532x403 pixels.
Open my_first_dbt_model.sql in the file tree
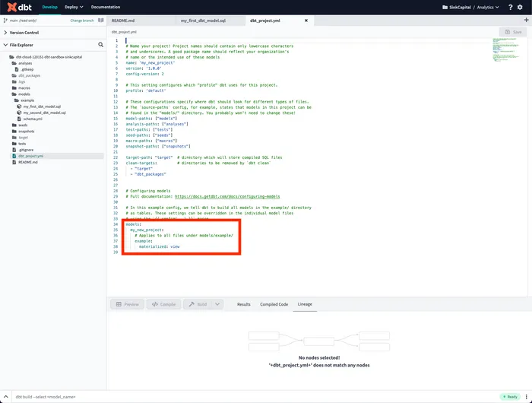point(39,106)
